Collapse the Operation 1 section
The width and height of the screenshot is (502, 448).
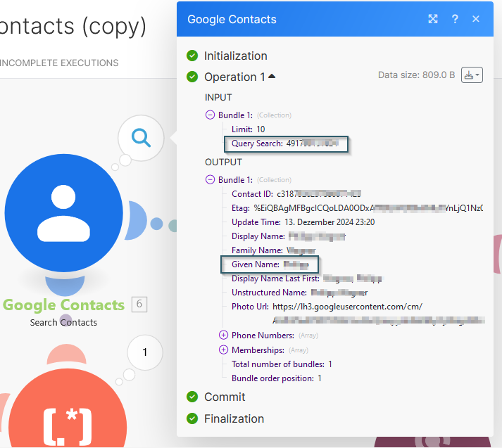click(272, 77)
